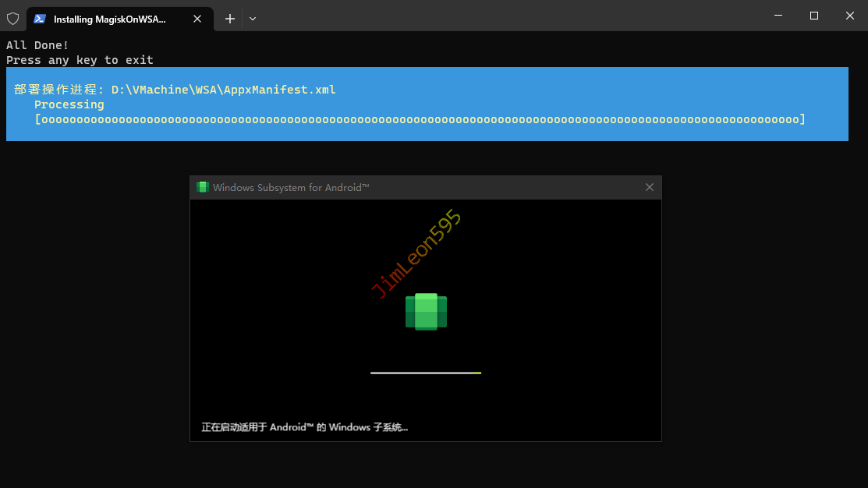This screenshot has height=488, width=868.
Task: Expand the new tab profile dropdown
Action: coord(253,19)
